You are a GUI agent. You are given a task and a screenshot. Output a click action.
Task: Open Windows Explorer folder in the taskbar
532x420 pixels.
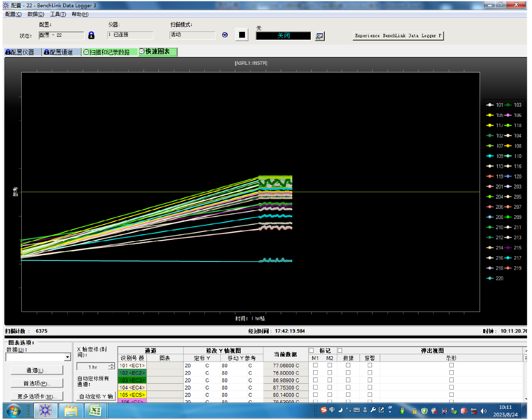click(71, 411)
